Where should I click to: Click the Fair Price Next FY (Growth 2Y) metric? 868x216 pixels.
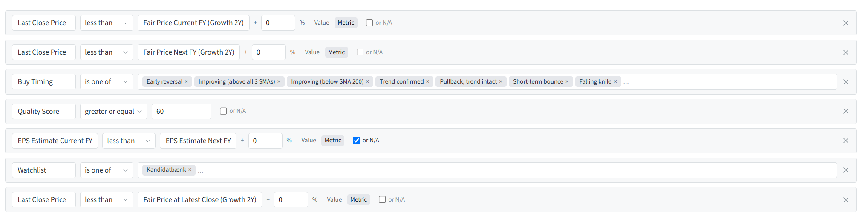(x=189, y=52)
